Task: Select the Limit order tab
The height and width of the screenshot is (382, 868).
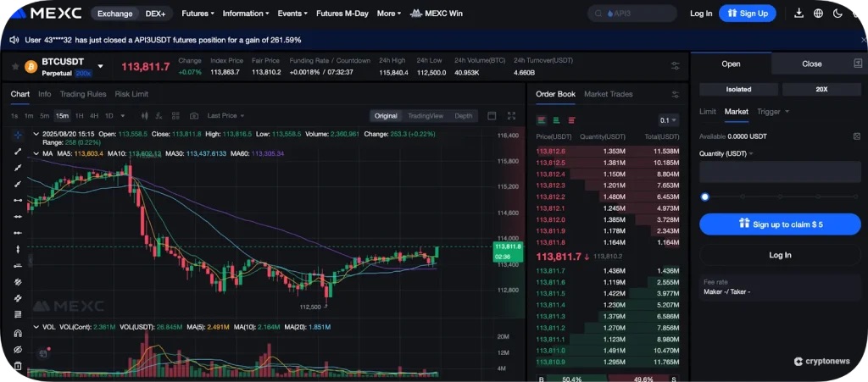Action: [708, 112]
